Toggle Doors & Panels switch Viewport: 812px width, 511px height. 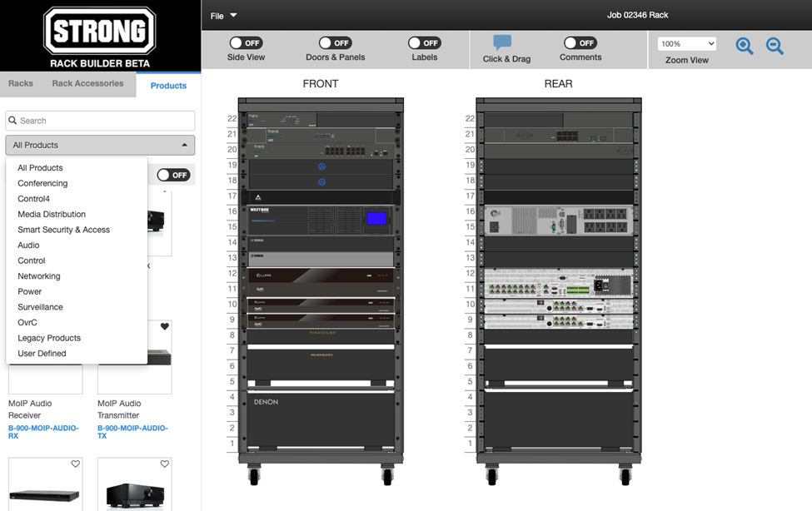click(x=335, y=43)
